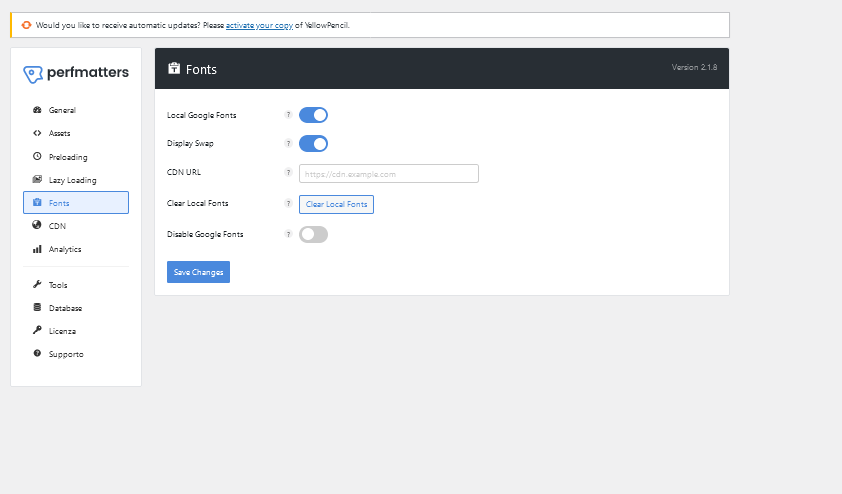The height and width of the screenshot is (494, 842).
Task: Click the Licenza key icon
Action: click(x=37, y=330)
